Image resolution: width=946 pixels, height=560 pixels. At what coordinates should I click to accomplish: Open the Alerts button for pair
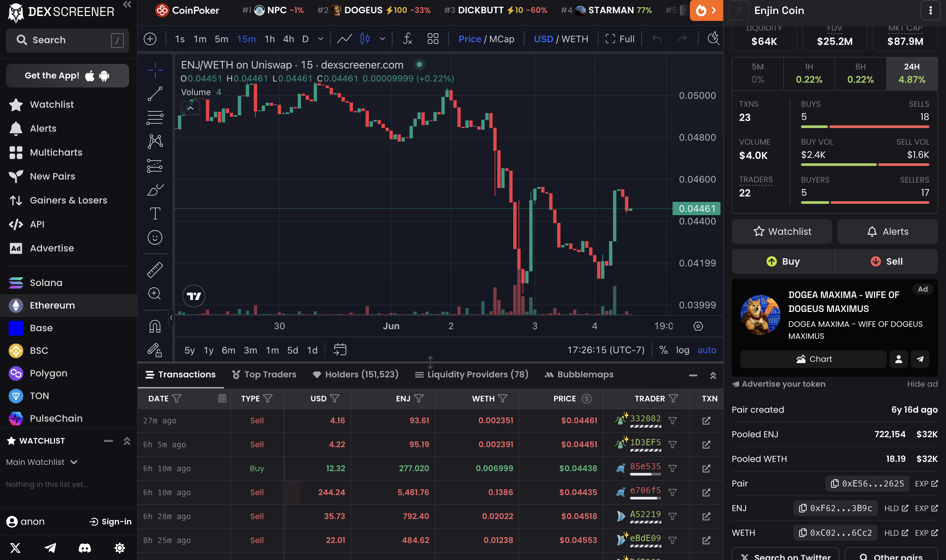pos(887,231)
